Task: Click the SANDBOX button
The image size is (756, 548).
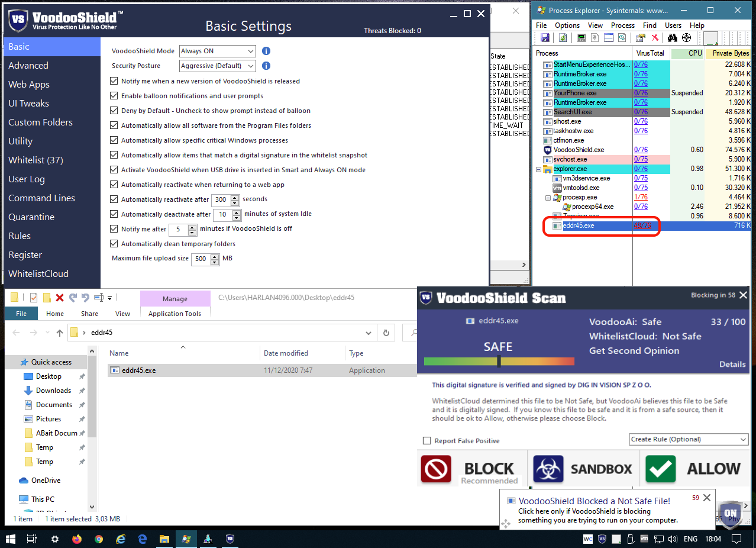Action: 582,469
